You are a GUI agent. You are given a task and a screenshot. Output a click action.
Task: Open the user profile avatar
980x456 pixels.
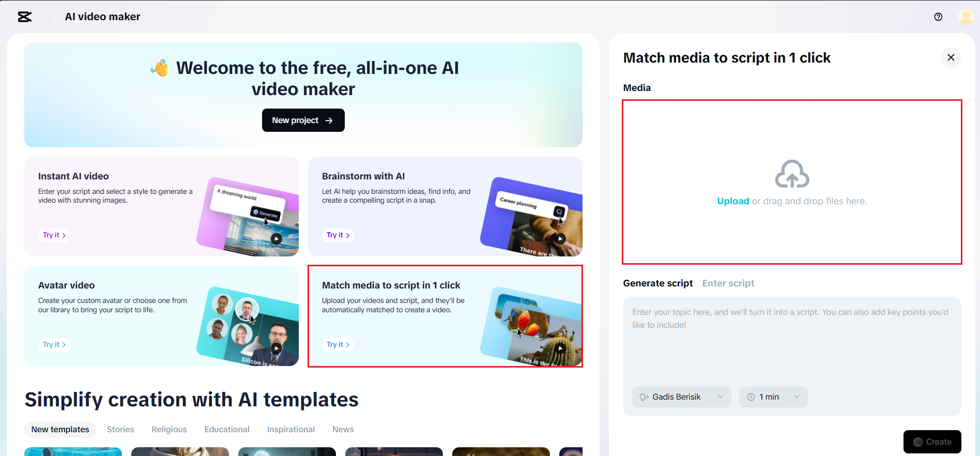tap(966, 17)
